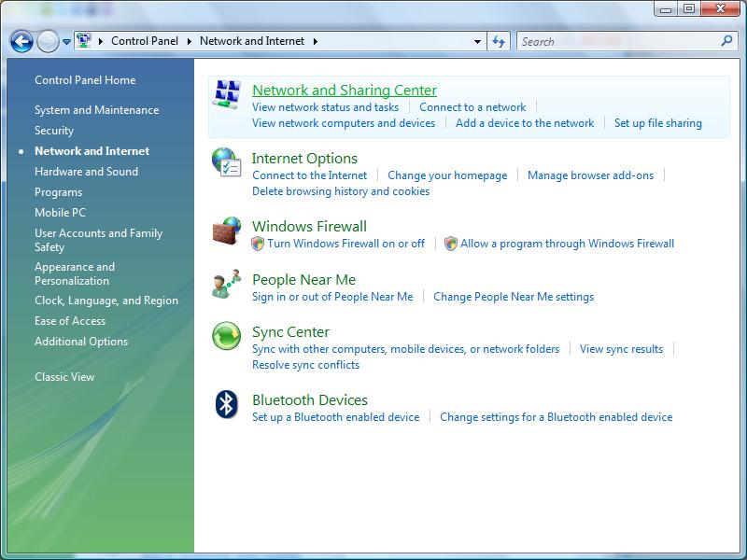Screen dimensions: 747x560
Task: Open Internet Options heading link
Action: [x=304, y=158]
